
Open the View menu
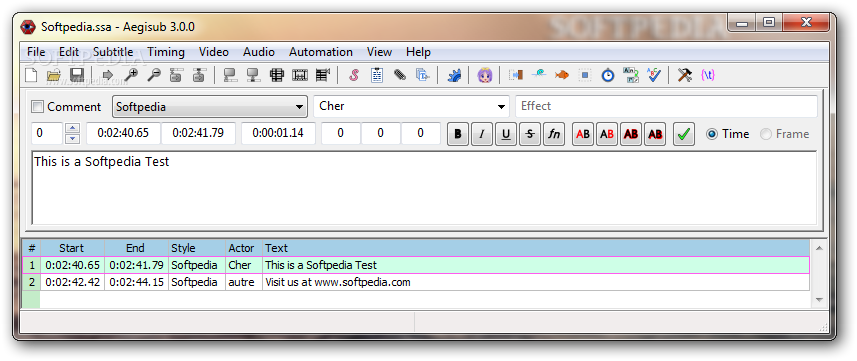(x=379, y=52)
